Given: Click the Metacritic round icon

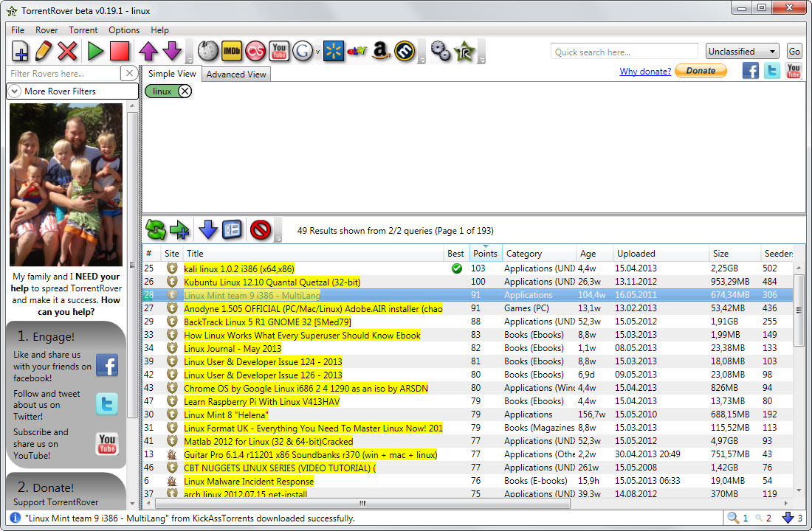Looking at the screenshot, I should (x=405, y=51).
